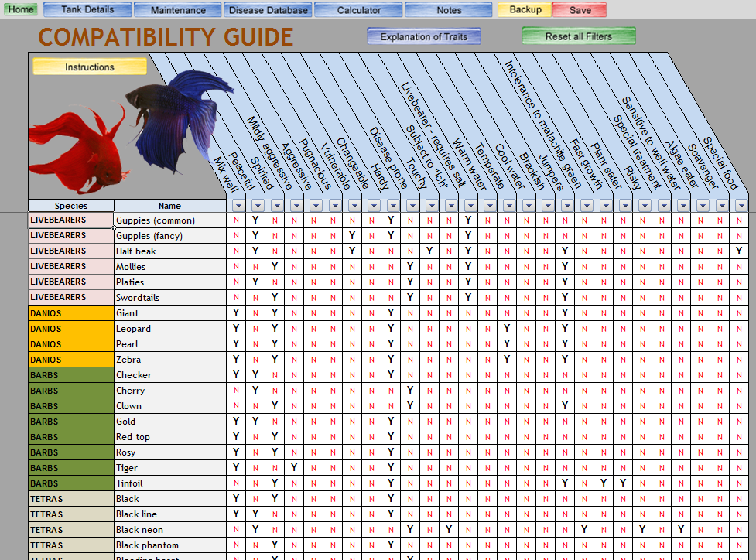Open the Peaceful trait filter dropdown

[x=256, y=206]
